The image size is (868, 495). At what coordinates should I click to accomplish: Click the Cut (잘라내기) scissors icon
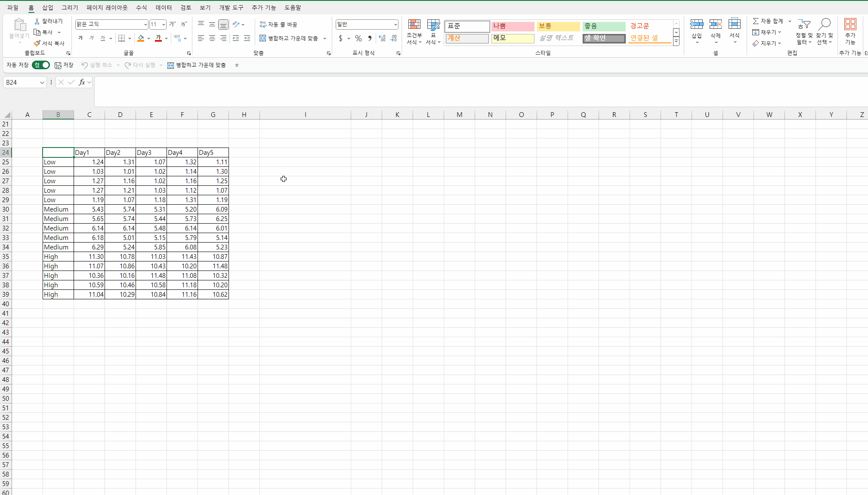(37, 21)
